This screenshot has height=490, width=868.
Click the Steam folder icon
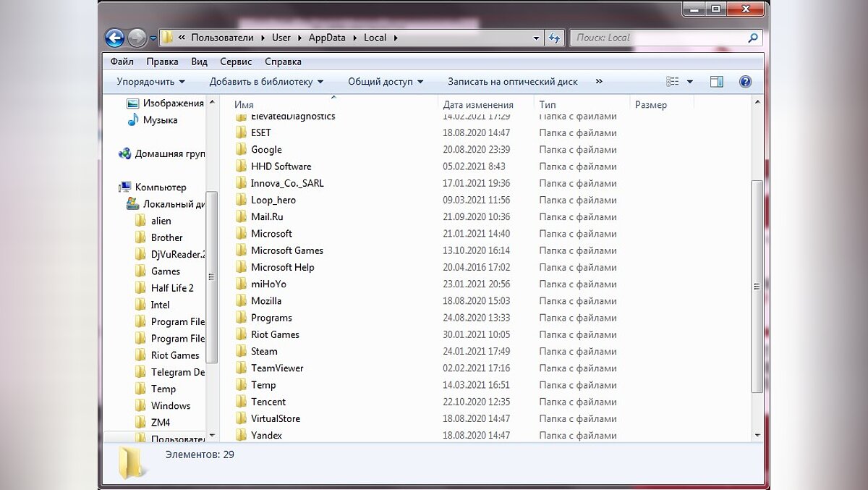tap(241, 351)
